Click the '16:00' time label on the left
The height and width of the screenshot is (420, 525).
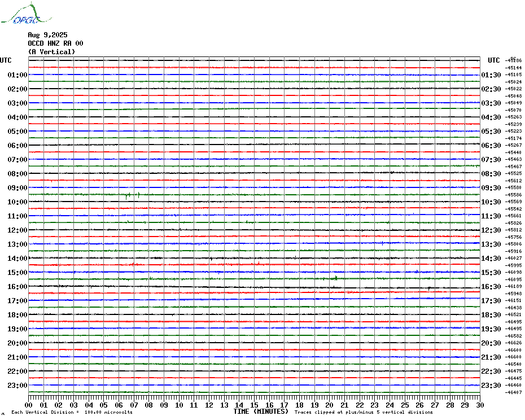click(x=17, y=286)
